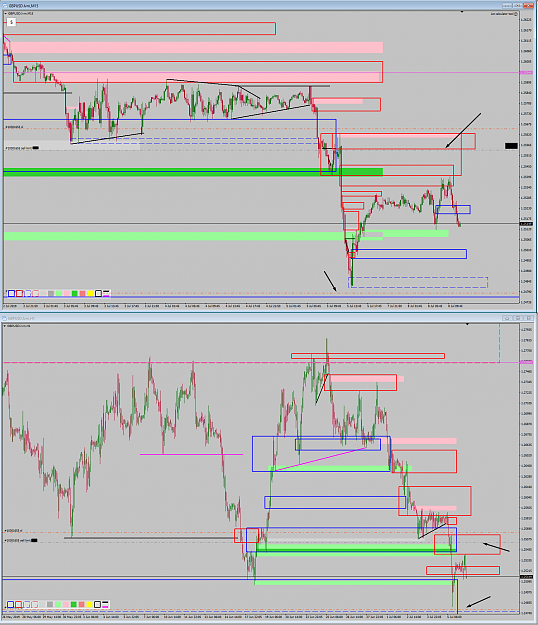Click the expert advisor smiley icon in upper chart
The width and height of the screenshot is (538, 625).
coord(516,14)
